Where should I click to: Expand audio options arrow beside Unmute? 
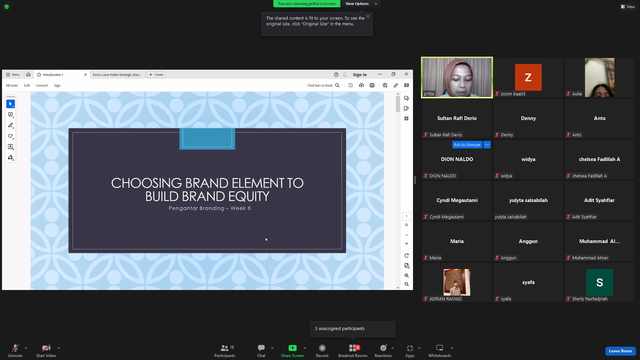pyautogui.click(x=26, y=348)
